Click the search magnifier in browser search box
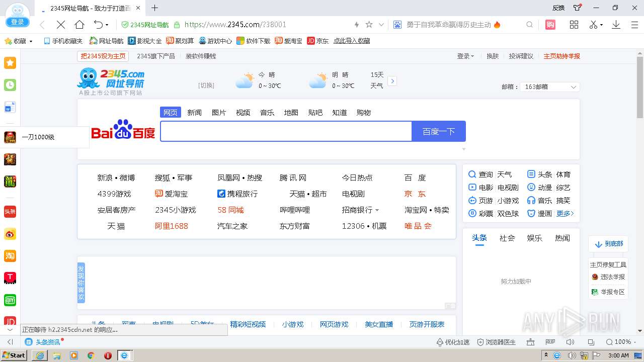 pos(529,25)
